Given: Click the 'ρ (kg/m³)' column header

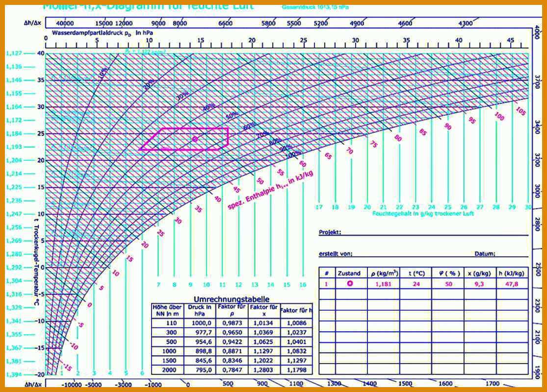Looking at the screenshot, I should 384,273.
